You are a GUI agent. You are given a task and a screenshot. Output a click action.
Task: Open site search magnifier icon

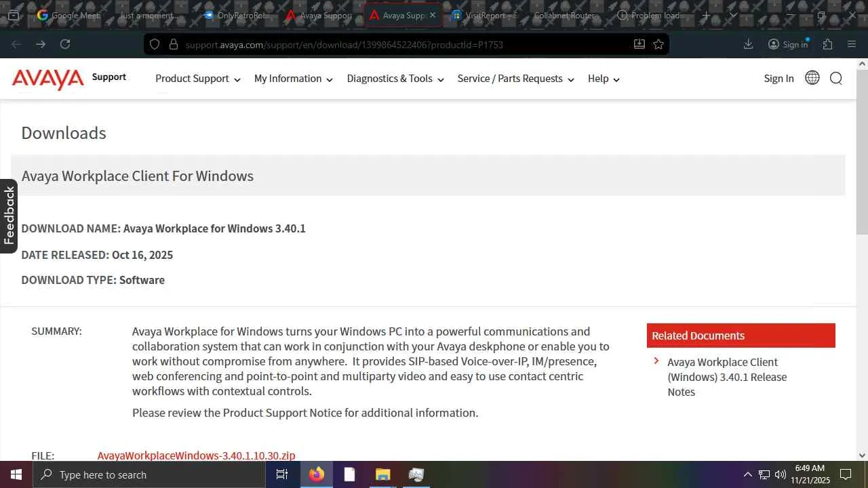pos(836,79)
